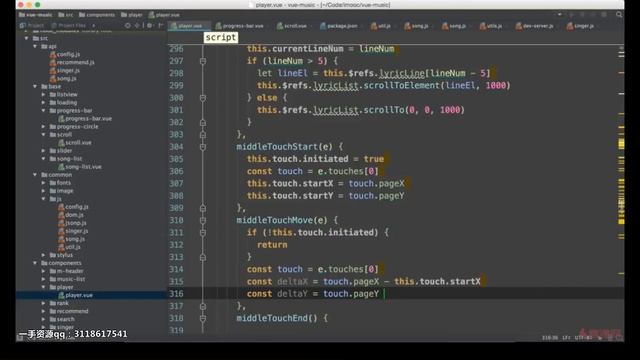This screenshot has width=640, height=360.
Task: Collapse the base folder arrow
Action: pyautogui.click(x=35, y=87)
